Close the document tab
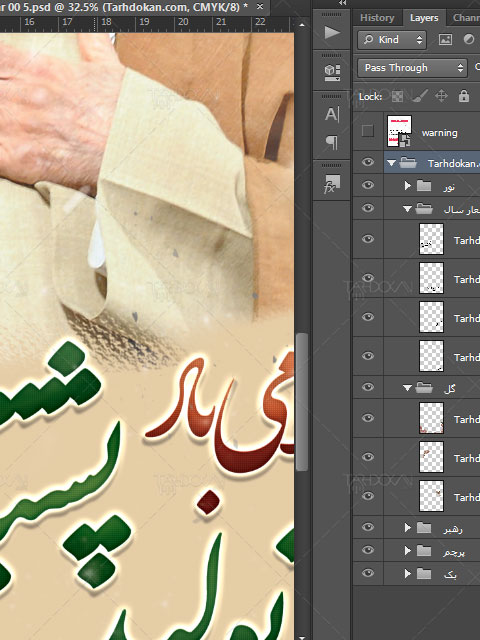The height and width of the screenshot is (640, 480). [260, 7]
